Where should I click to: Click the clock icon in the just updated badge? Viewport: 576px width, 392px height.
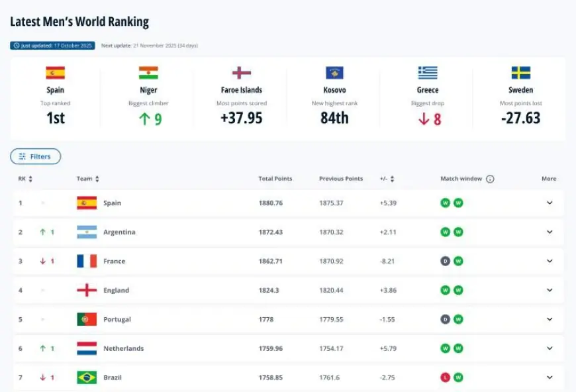pyautogui.click(x=16, y=46)
